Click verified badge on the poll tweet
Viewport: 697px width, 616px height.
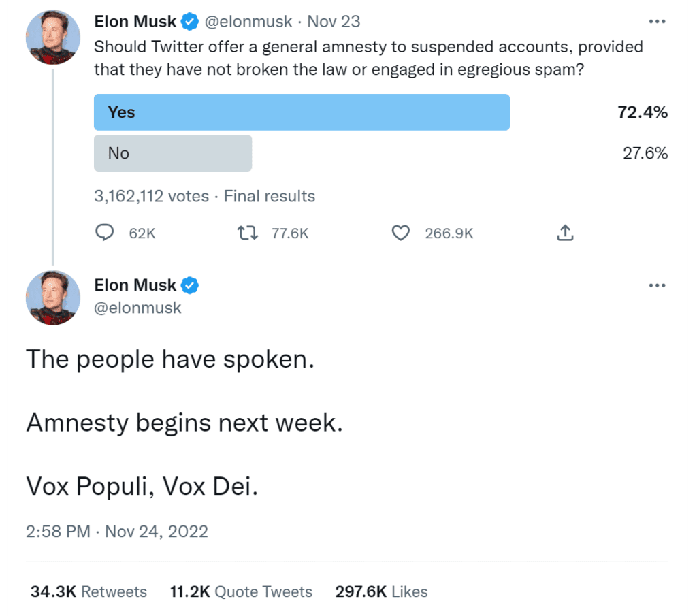pyautogui.click(x=190, y=21)
